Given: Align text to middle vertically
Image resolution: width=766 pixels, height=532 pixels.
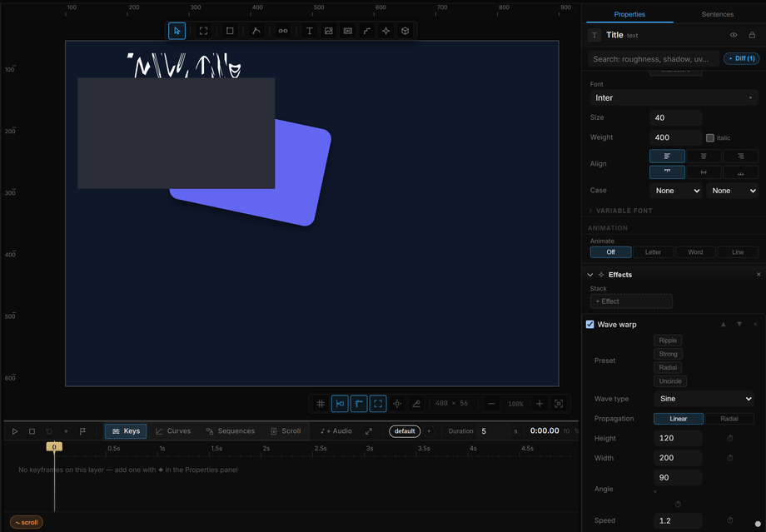Looking at the screenshot, I should [x=704, y=172].
